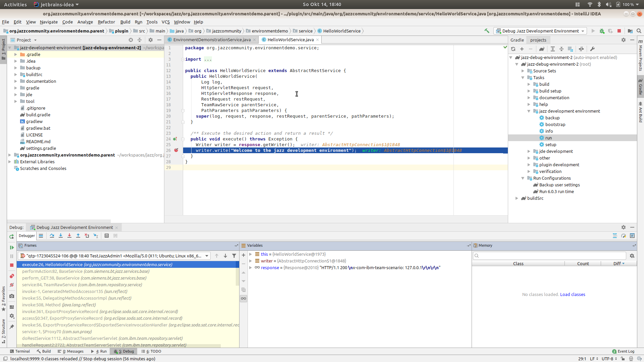644x362 pixels.
Task: Open the Event Log
Action: (624, 351)
